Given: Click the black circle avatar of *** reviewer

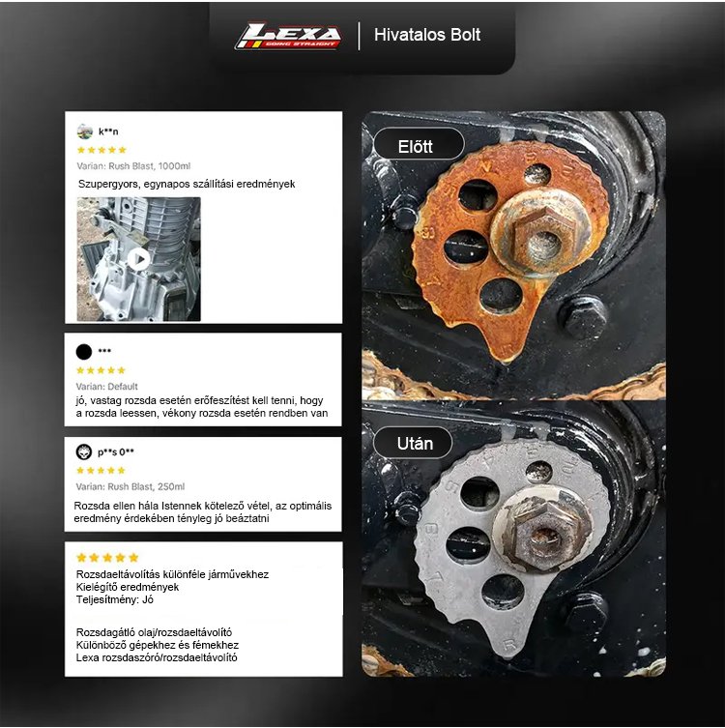Looking at the screenshot, I should tap(84, 352).
